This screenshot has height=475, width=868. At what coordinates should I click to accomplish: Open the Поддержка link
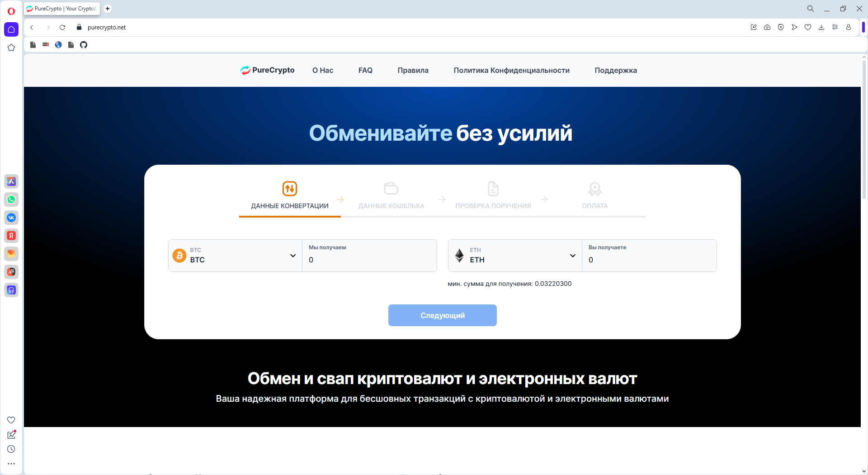click(615, 70)
